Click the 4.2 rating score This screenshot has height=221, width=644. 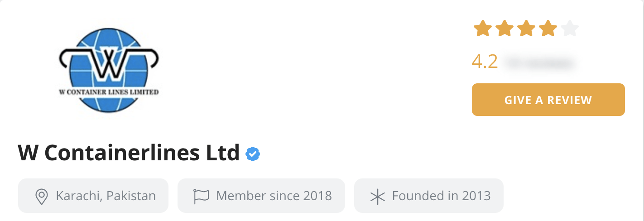click(485, 62)
